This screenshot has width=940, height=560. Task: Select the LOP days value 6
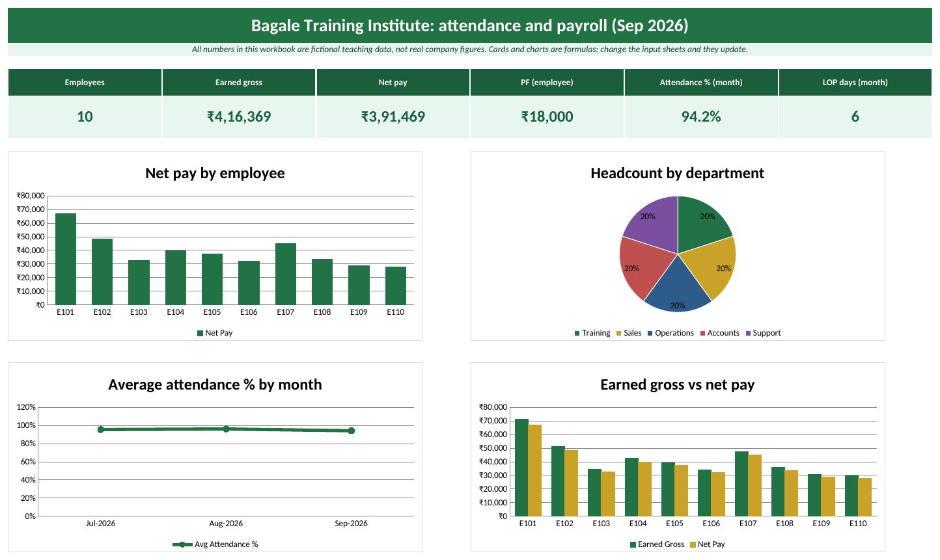pyautogui.click(x=855, y=117)
